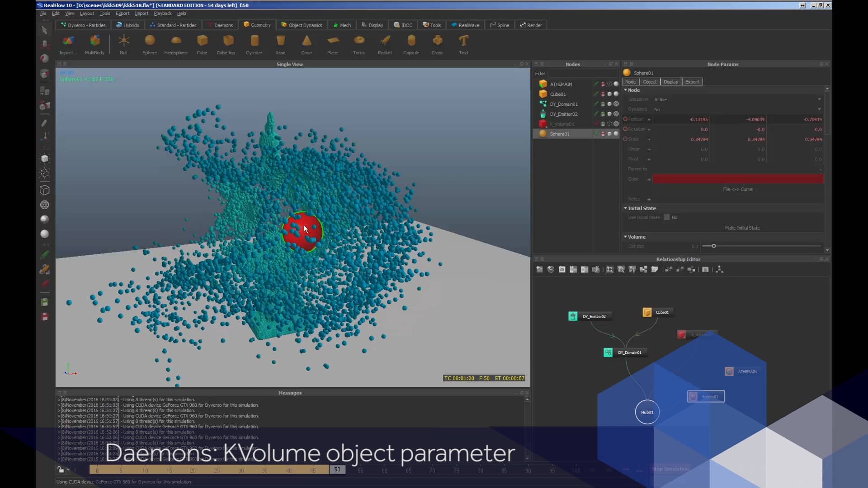Add a MultiBody object
This screenshot has height=488, width=868.
pos(94,45)
